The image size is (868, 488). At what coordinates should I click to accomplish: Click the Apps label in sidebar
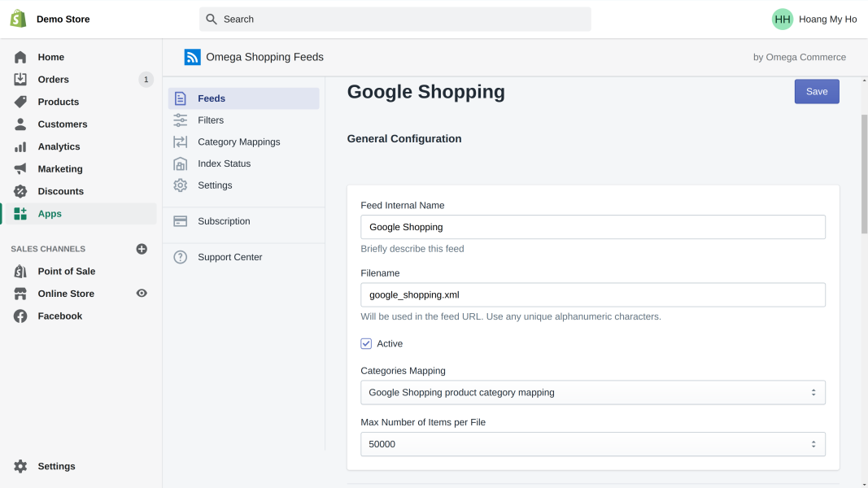click(50, 214)
